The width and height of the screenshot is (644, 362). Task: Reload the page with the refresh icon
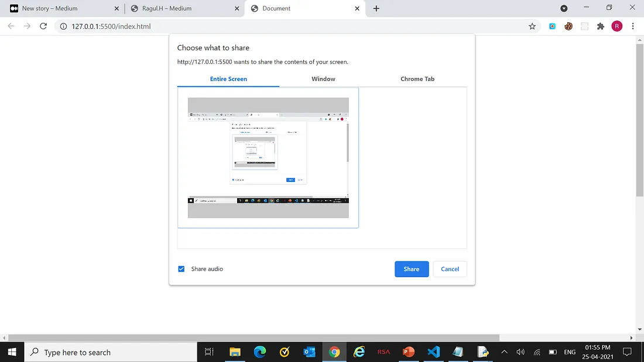point(43,26)
